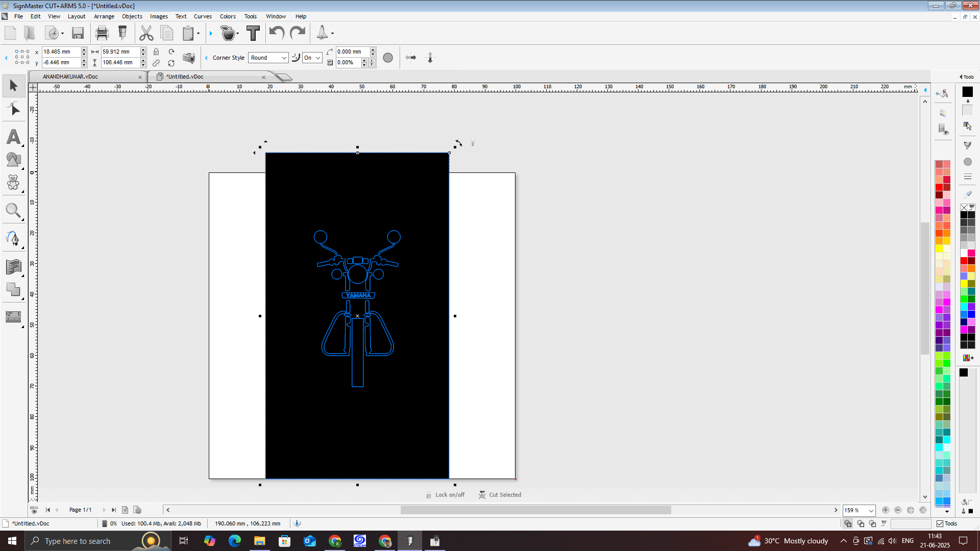The width and height of the screenshot is (980, 551).
Task: Expand the 159 % zoom dropdown
Action: coord(871,510)
